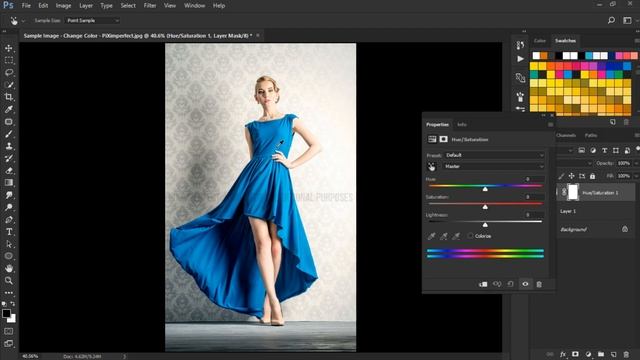Screen dimensions: 640x360
Task: Open the Fill dropdown arrow
Action: click(636, 176)
